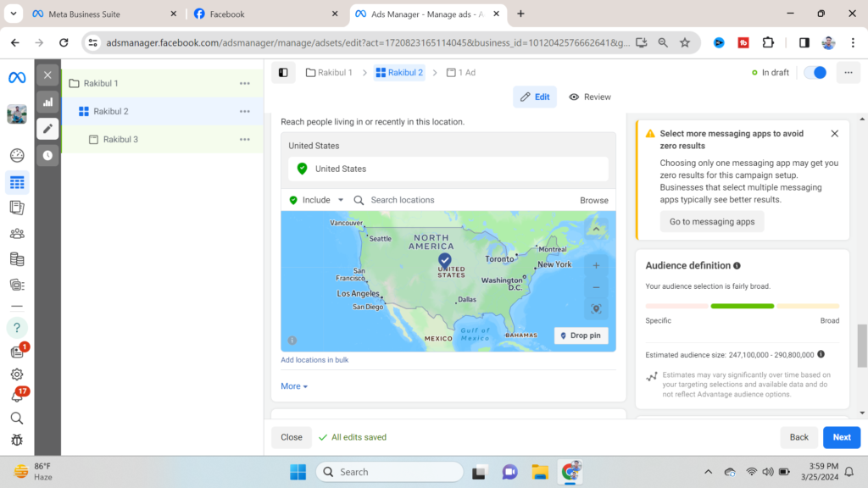The width and height of the screenshot is (868, 488).
Task: Open the browser tab search dropdown
Action: click(x=14, y=14)
